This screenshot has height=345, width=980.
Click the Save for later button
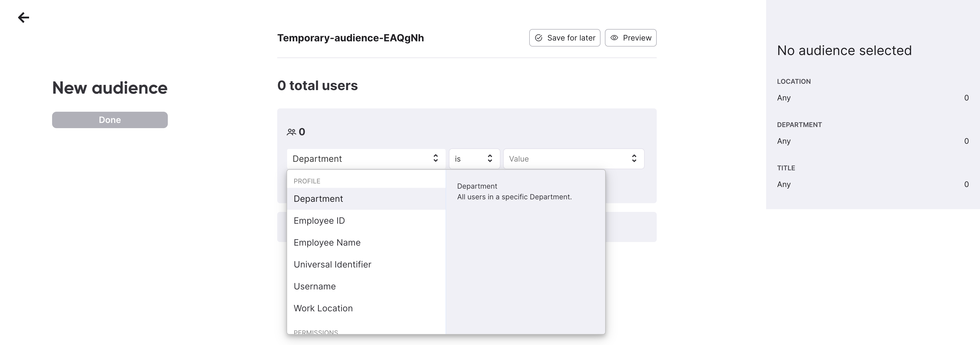pos(565,38)
